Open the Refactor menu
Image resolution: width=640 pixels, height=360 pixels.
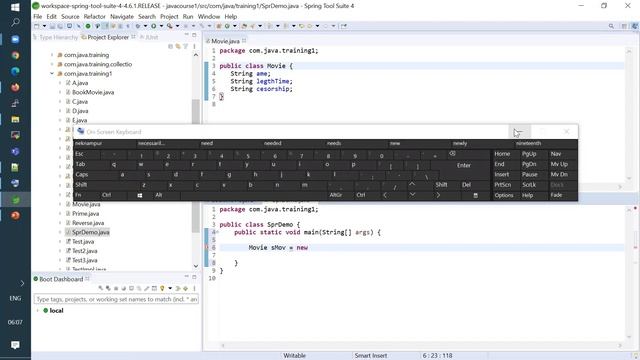(x=94, y=17)
